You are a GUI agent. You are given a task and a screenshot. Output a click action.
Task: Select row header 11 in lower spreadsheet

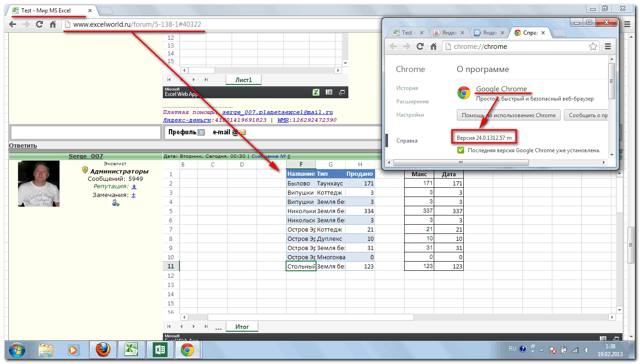pos(171,266)
